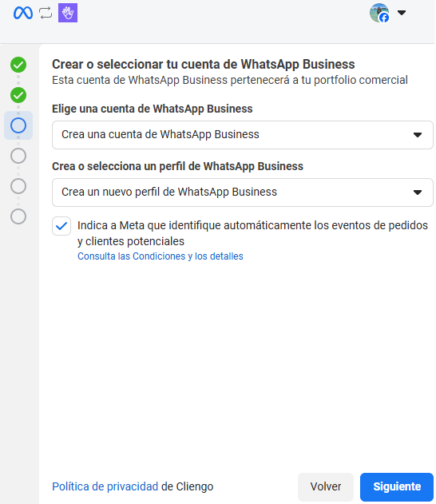Viewport: 436px width, 504px height.
Task: Open the profile avatar with Facebook badge
Action: click(379, 13)
